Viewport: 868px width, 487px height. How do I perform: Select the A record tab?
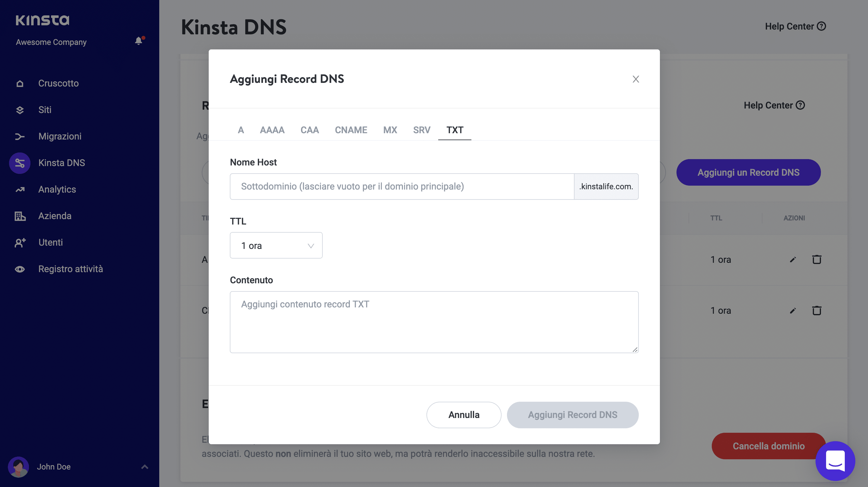[x=241, y=130]
